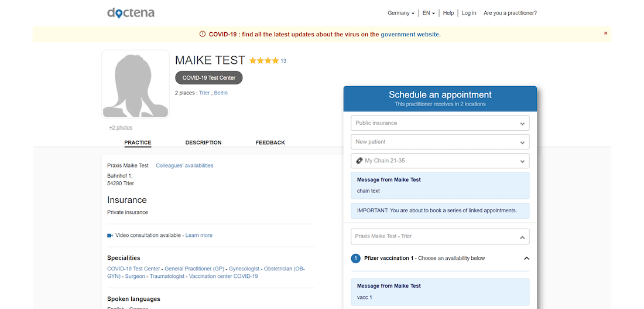Click the Spoken languages heading
This screenshot has height=309, width=644.
click(133, 299)
